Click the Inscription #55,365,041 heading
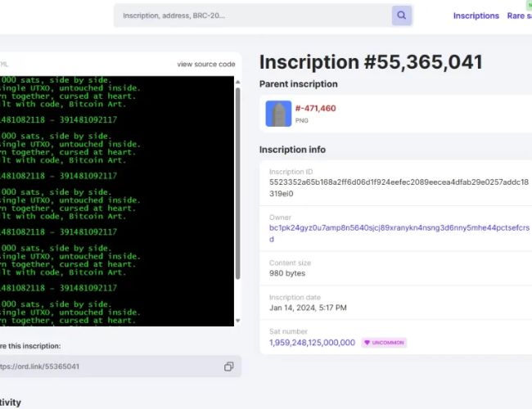532x409 pixels. click(x=371, y=62)
